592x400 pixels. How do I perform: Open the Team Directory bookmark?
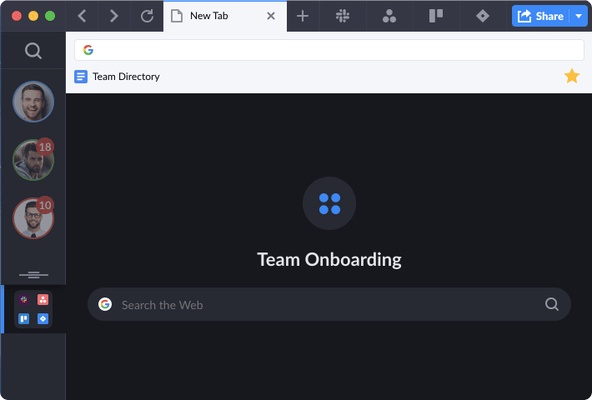[x=117, y=77]
